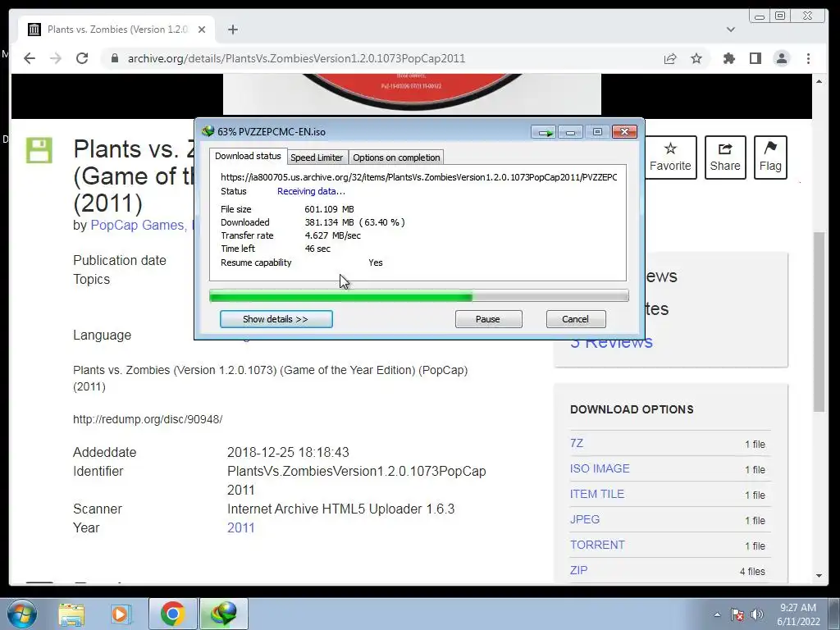Click the share page icon in address bar
The height and width of the screenshot is (630, 840).
[x=670, y=58]
